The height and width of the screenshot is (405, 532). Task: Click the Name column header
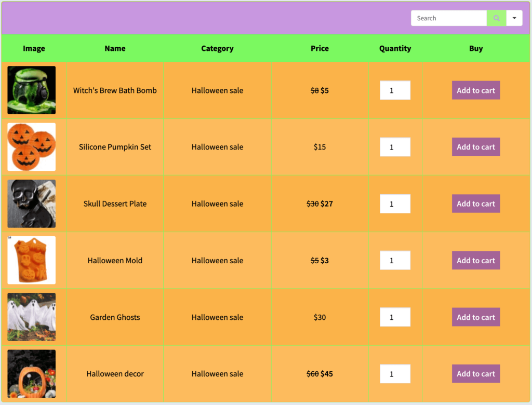pyautogui.click(x=115, y=48)
